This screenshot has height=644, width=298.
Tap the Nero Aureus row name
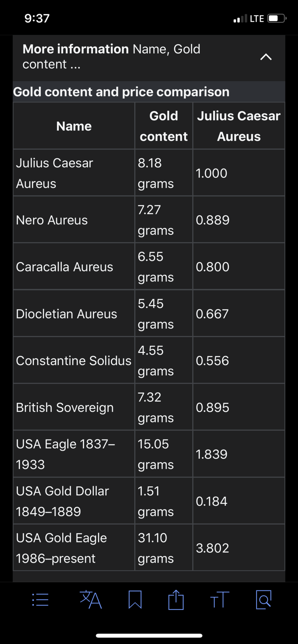tap(52, 220)
